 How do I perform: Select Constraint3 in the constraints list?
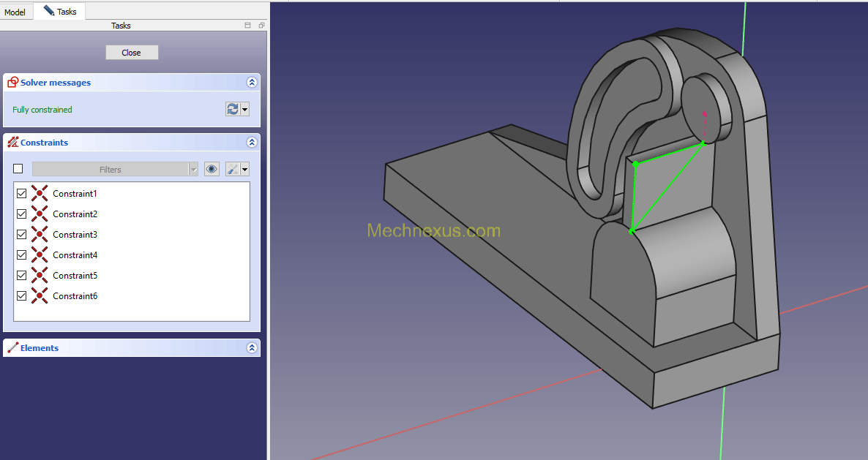pos(75,235)
